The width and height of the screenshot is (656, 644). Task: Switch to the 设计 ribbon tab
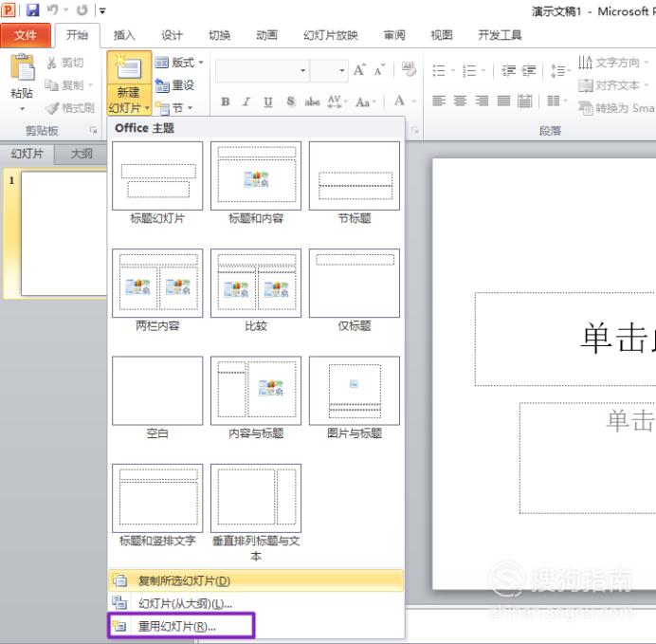(x=172, y=35)
